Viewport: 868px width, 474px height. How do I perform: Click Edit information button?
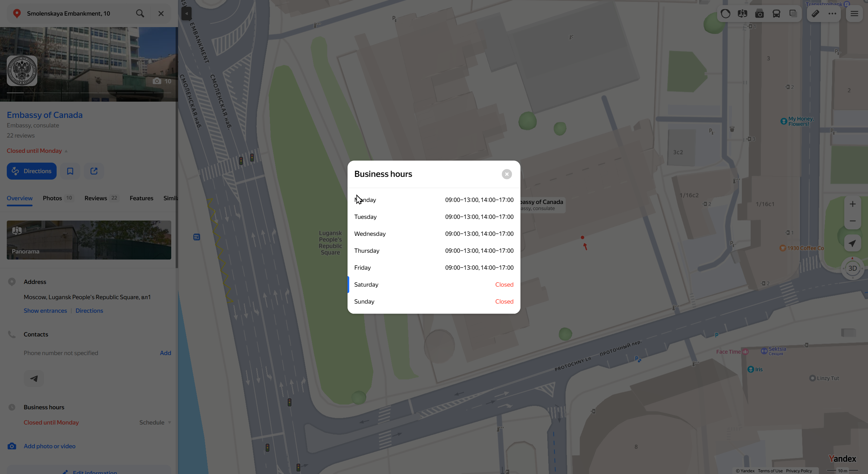tap(89, 470)
